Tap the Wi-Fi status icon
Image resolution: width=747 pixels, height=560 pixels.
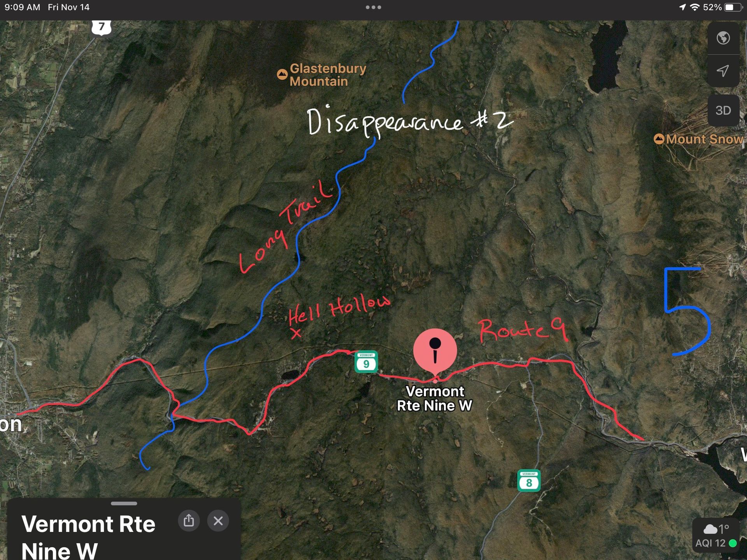tap(694, 7)
